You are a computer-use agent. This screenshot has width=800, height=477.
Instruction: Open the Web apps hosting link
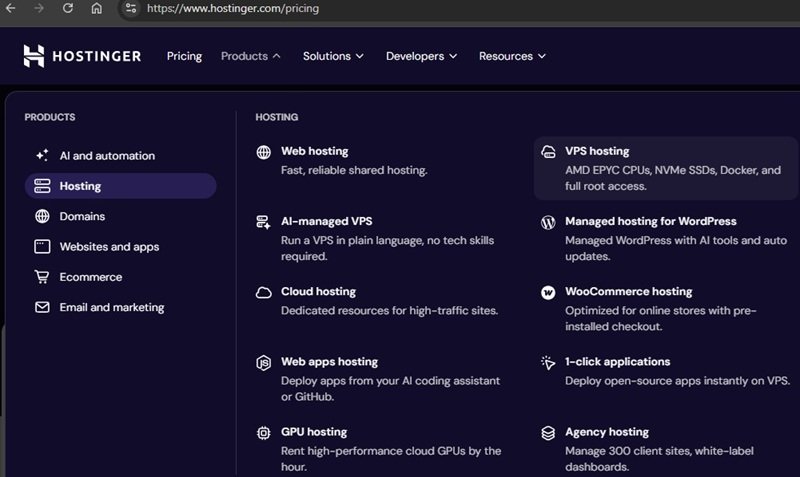coord(329,362)
